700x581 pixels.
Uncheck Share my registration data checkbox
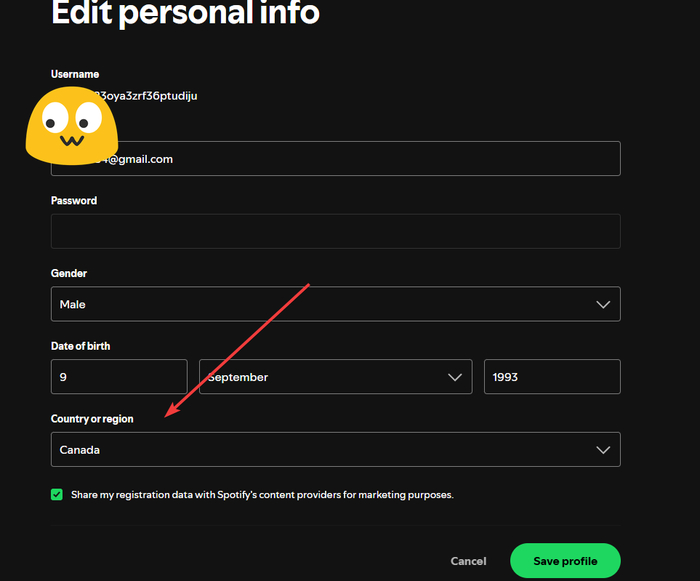coord(57,495)
